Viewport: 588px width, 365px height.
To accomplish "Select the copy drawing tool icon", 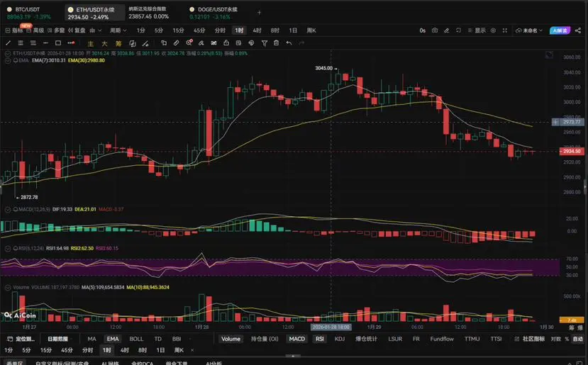I will point(164,43).
